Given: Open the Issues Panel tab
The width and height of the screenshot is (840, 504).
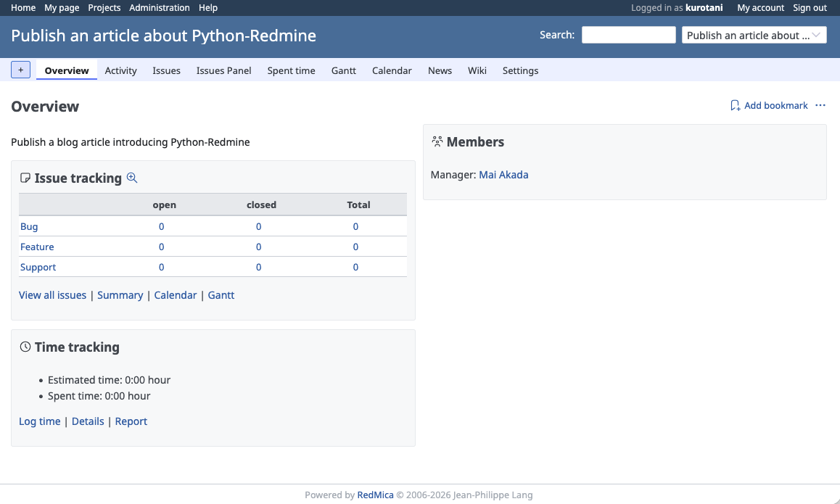Looking at the screenshot, I should [223, 70].
